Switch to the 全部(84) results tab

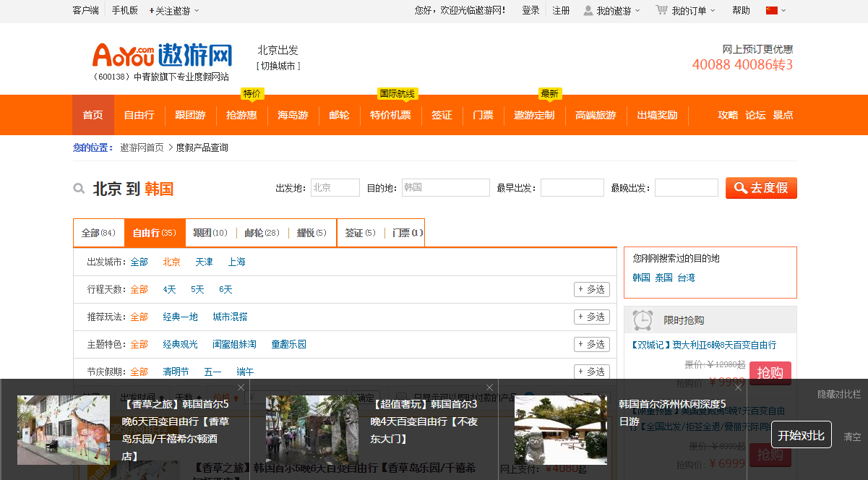point(99,233)
